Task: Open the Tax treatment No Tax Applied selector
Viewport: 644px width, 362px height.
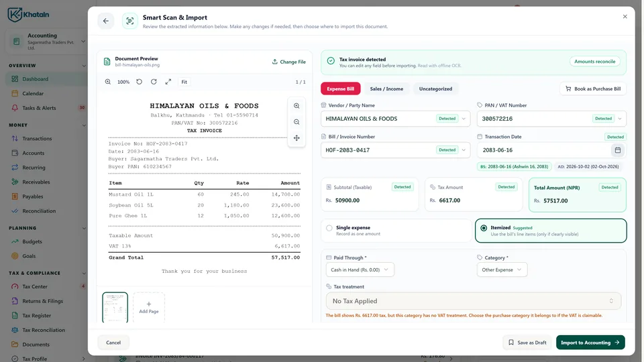Action: point(473,301)
